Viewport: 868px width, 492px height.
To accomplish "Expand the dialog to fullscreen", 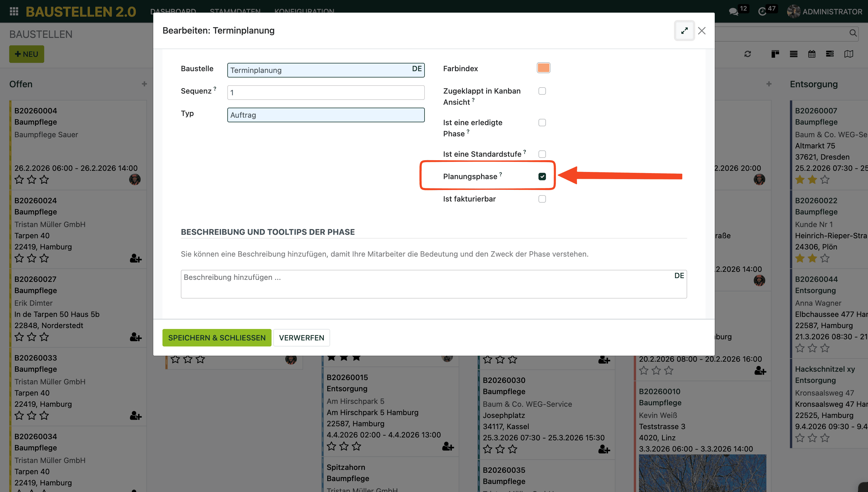I will (x=684, y=31).
